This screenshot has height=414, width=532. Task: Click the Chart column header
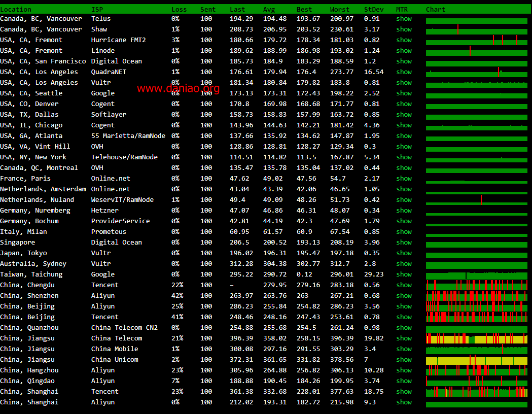coord(436,10)
